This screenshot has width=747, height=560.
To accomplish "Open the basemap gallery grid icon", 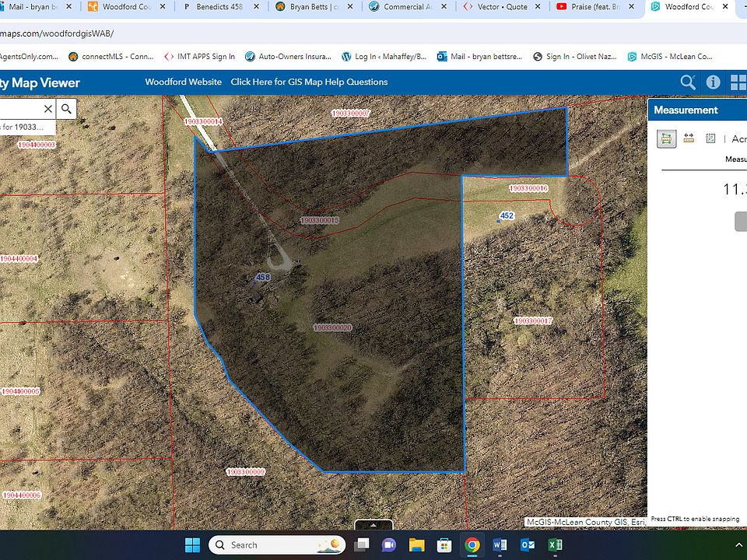I will [x=737, y=82].
